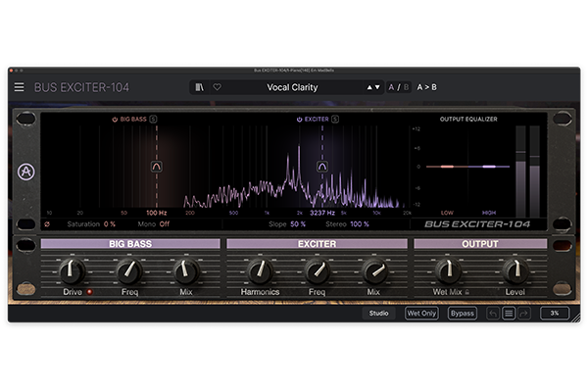The height and width of the screenshot is (392, 588).
Task: Open the Vocal Clarity preset dropdown
Action: point(305,86)
